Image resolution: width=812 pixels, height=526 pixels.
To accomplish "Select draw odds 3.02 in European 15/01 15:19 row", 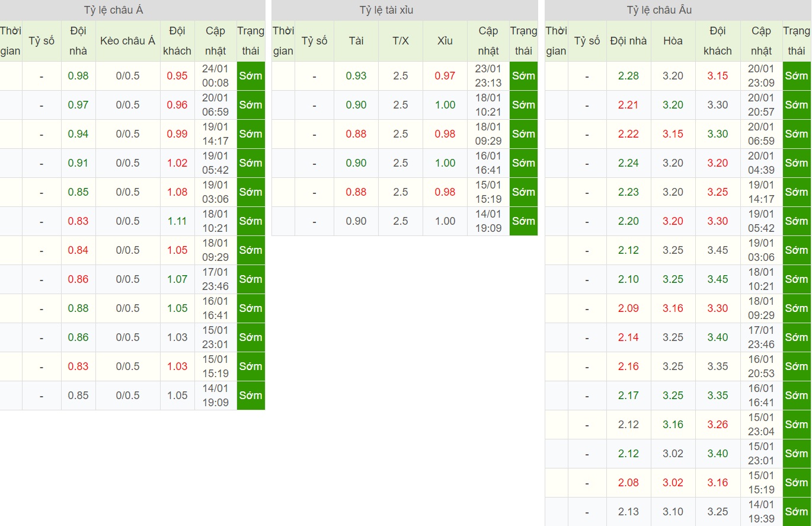I will (x=673, y=483).
